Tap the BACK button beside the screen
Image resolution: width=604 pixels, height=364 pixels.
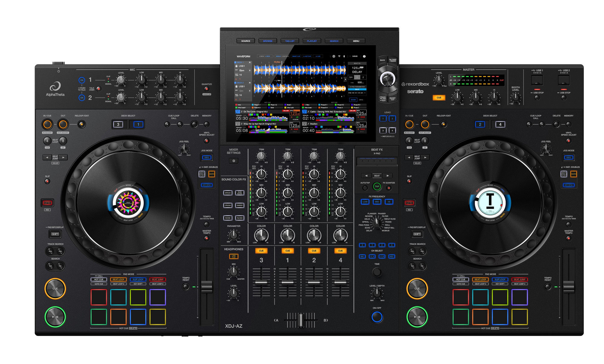pos(382,59)
